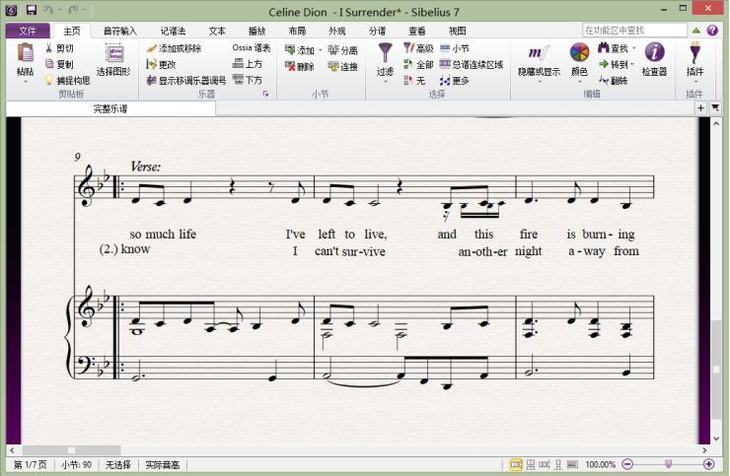This screenshot has height=476, width=730.
Task: Click Change instrument (更改) icon
Action: [x=151, y=64]
